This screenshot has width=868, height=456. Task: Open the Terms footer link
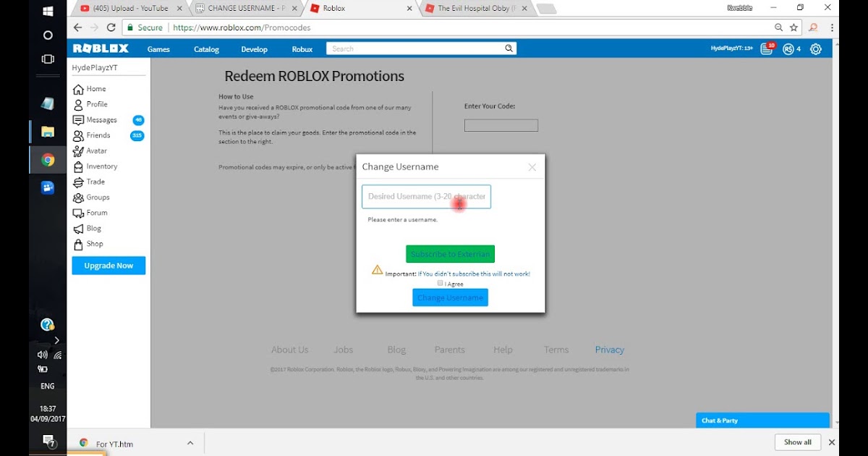tap(556, 350)
